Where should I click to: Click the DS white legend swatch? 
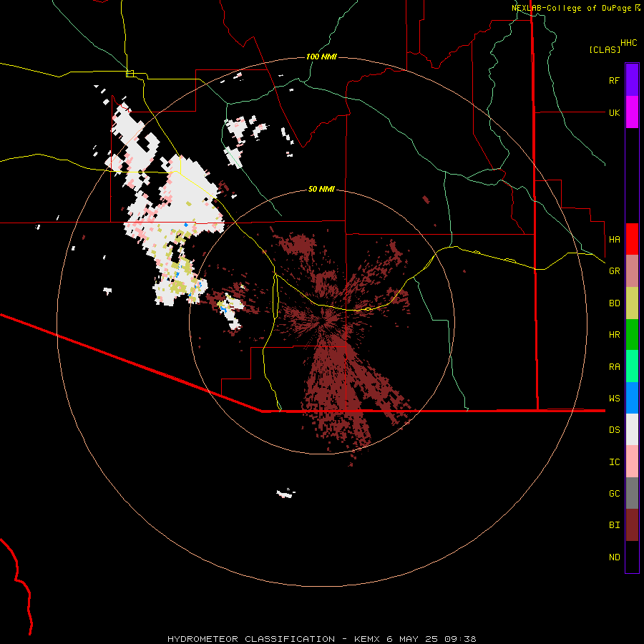click(x=632, y=429)
